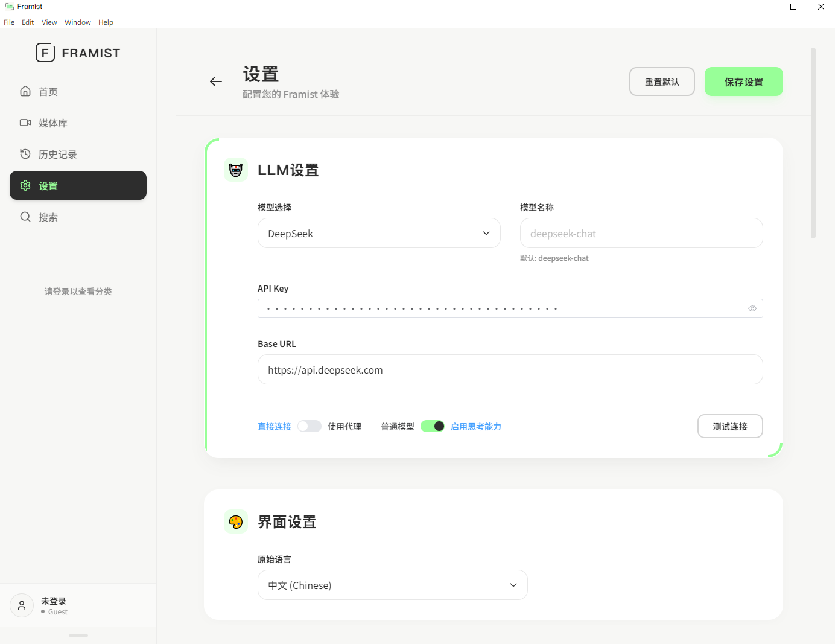Toggle the 启用思考能力 switch

coord(433,426)
